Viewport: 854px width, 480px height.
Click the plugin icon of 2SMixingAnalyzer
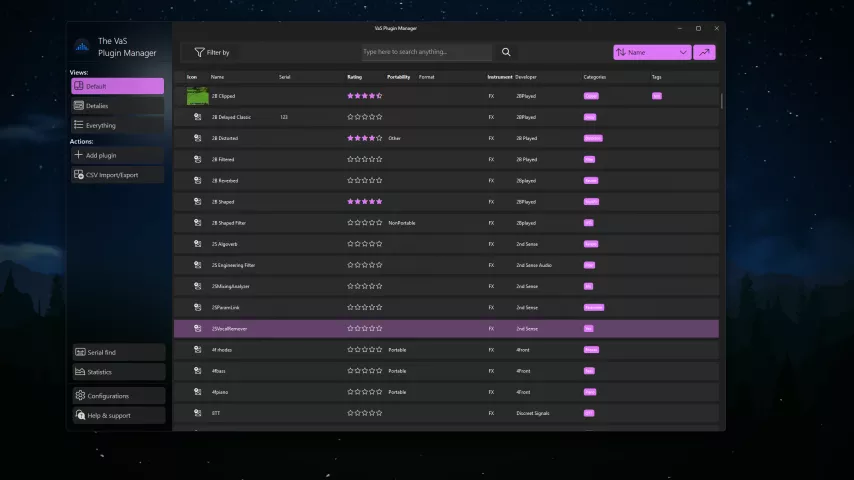point(198,286)
